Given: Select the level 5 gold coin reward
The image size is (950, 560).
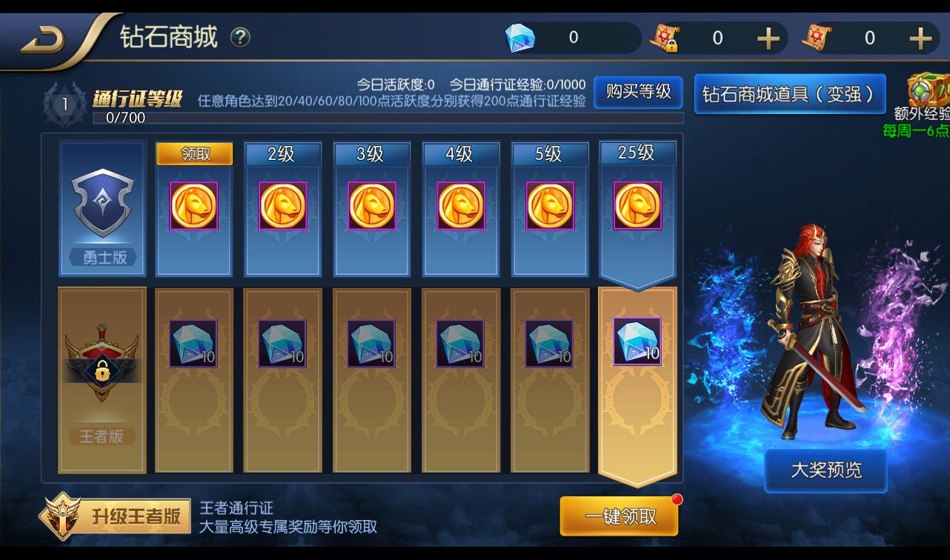Looking at the screenshot, I should pyautogui.click(x=550, y=205).
